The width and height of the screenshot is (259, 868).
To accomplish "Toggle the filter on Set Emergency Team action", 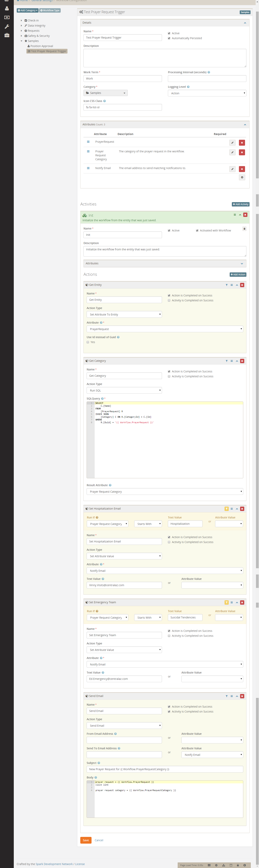I will tap(226, 602).
